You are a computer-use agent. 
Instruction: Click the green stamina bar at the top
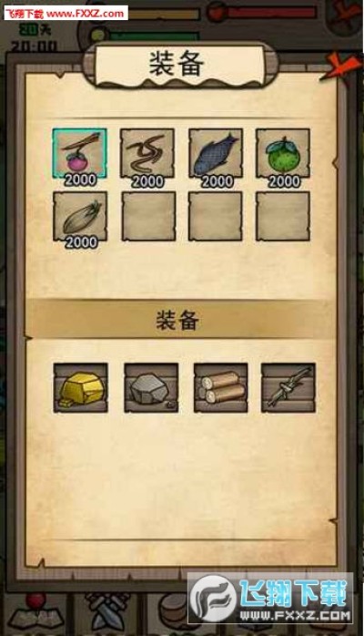coord(154,36)
